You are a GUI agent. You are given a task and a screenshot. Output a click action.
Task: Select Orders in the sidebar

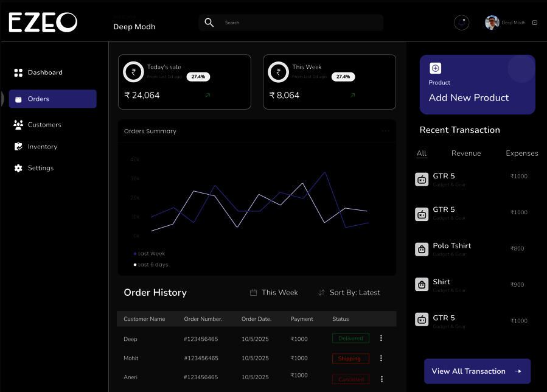click(x=53, y=99)
